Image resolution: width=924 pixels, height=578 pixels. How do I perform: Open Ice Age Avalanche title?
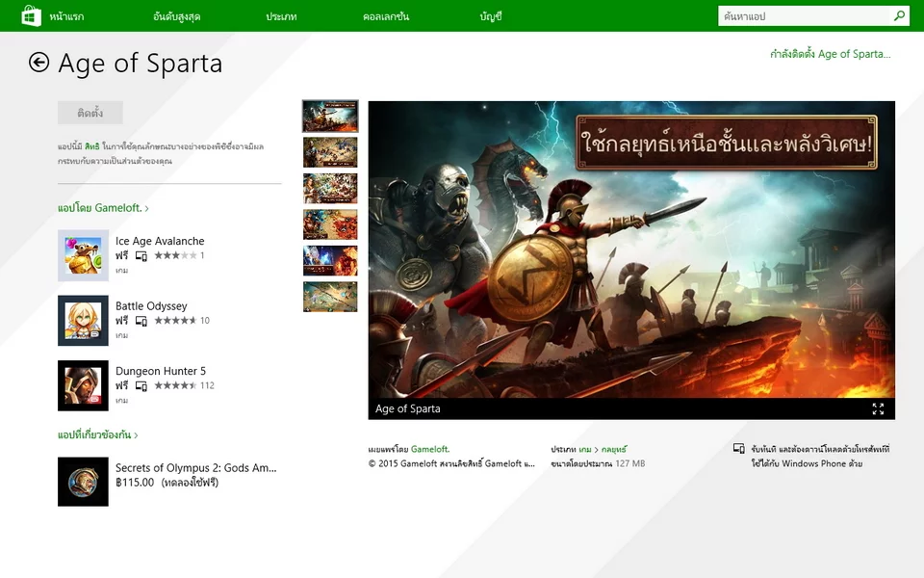[x=160, y=241]
